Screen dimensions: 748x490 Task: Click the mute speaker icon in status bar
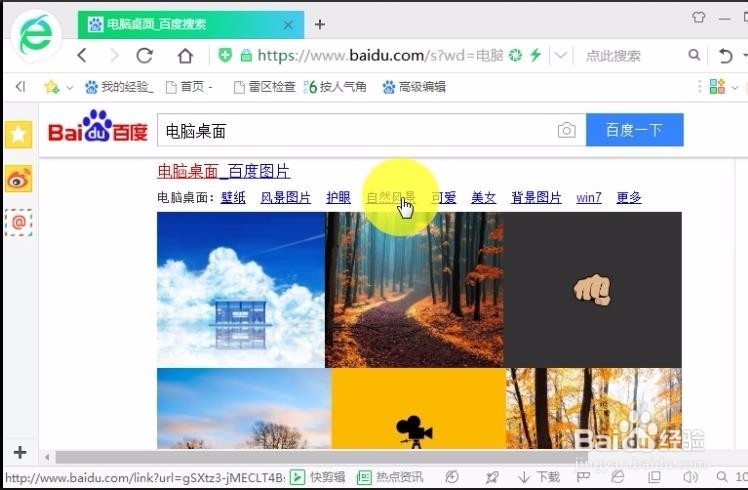click(x=690, y=477)
